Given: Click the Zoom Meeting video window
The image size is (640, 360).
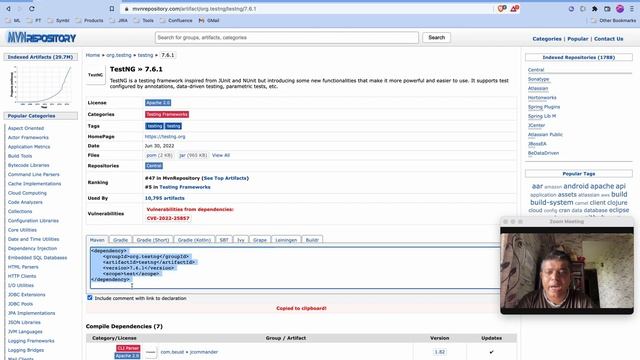Looking at the screenshot, I should (567, 266).
